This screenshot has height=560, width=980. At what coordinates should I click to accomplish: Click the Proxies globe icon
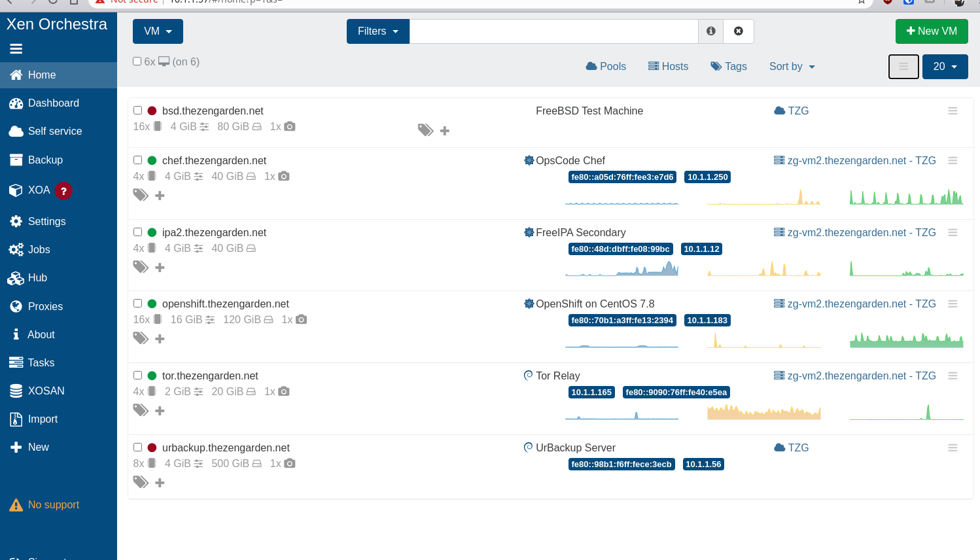pyautogui.click(x=16, y=306)
